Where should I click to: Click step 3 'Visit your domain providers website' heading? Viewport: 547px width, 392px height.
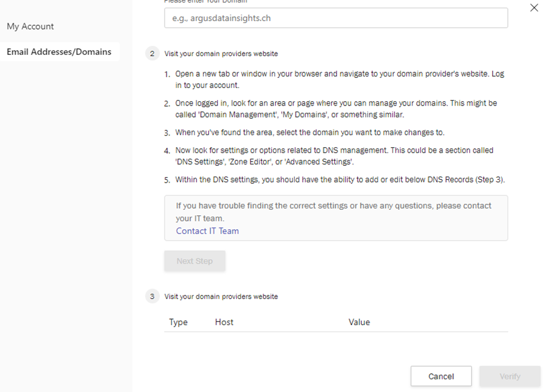click(221, 297)
